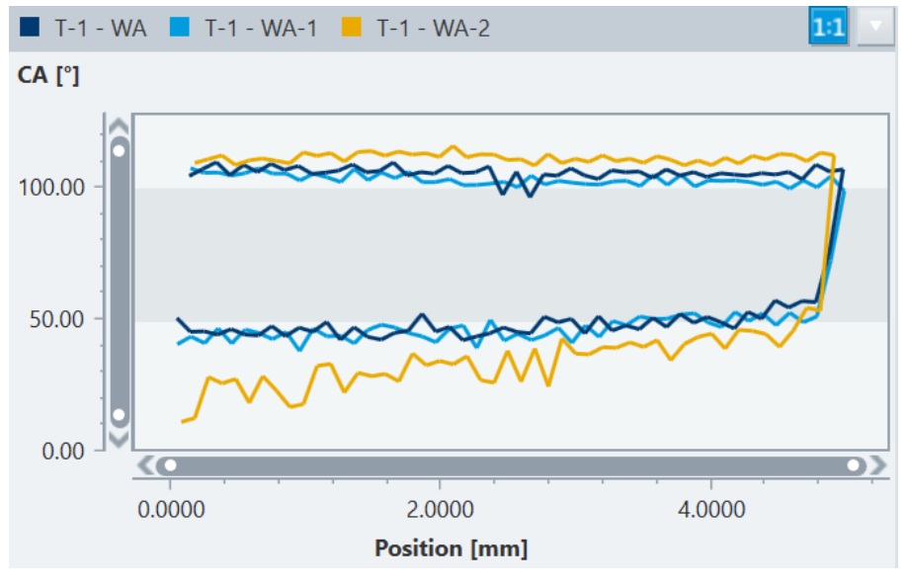The image size is (908, 588).
Task: Toggle the T-1 - WA legend label
Action: pos(100,28)
